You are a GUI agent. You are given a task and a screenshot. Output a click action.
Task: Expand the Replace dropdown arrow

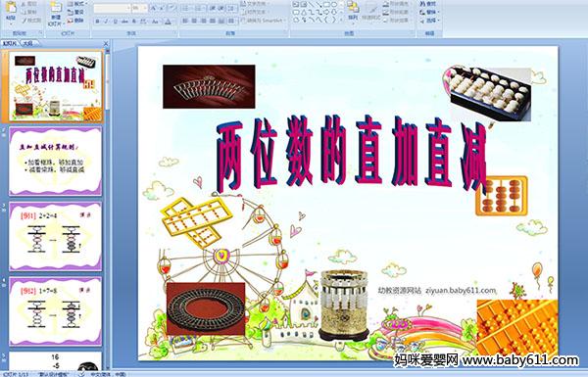[x=438, y=12]
